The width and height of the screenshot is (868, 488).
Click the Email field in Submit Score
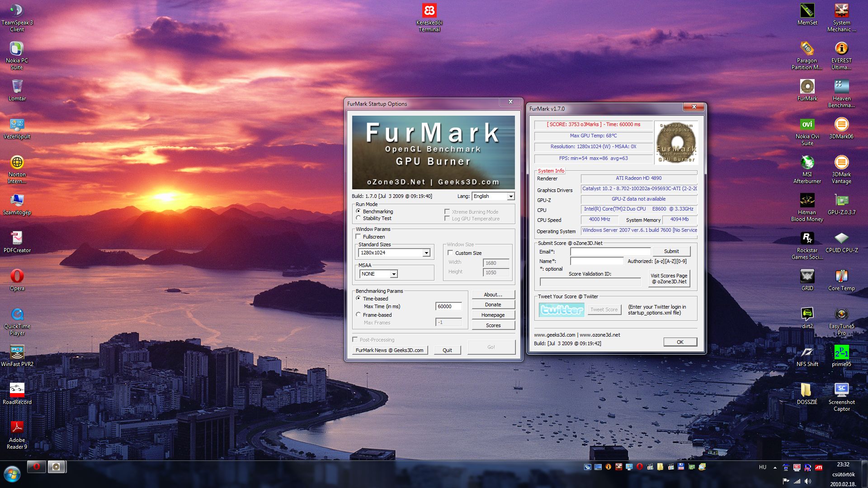click(610, 252)
